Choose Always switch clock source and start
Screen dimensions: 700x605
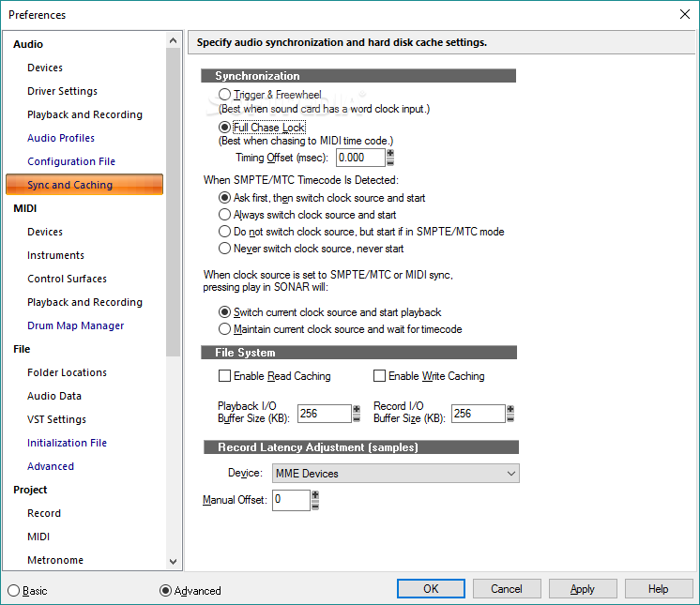tap(224, 215)
